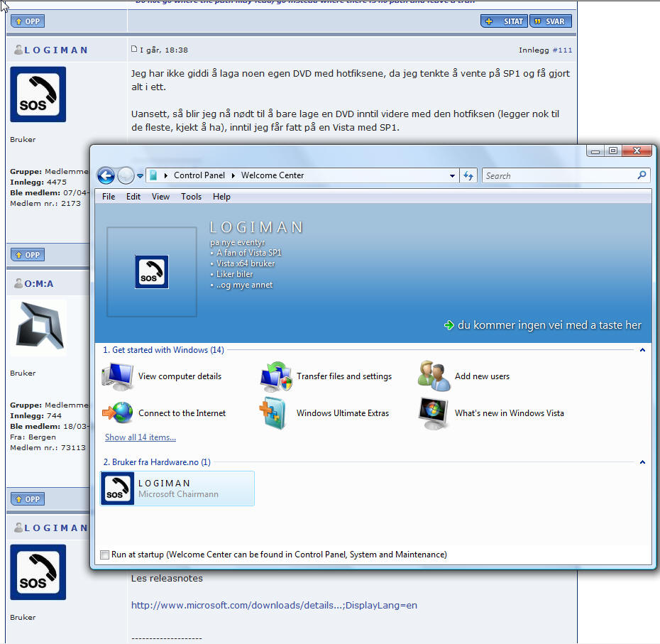Screen dimensions: 660x644
Task: Select the 'Add new users' label
Action: [x=482, y=376]
